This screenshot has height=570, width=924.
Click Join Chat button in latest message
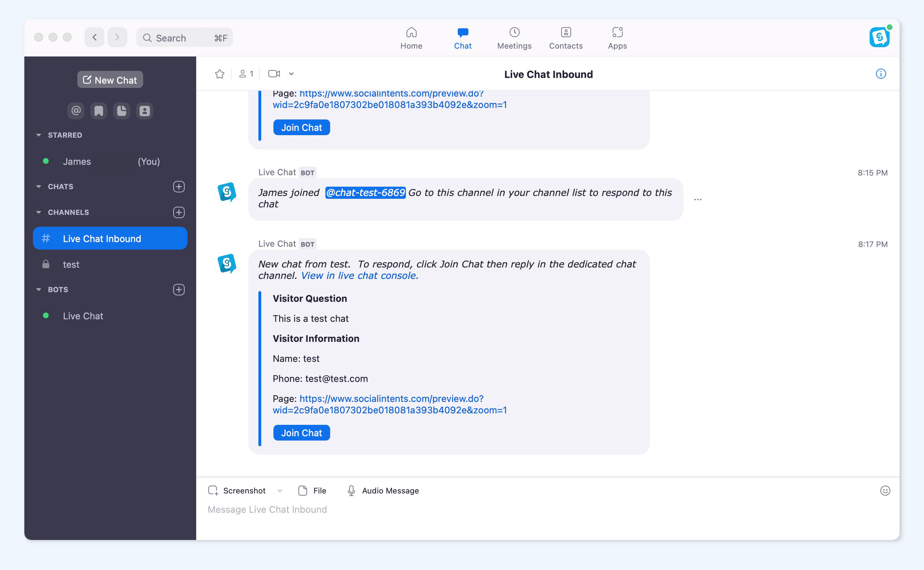tap(302, 433)
